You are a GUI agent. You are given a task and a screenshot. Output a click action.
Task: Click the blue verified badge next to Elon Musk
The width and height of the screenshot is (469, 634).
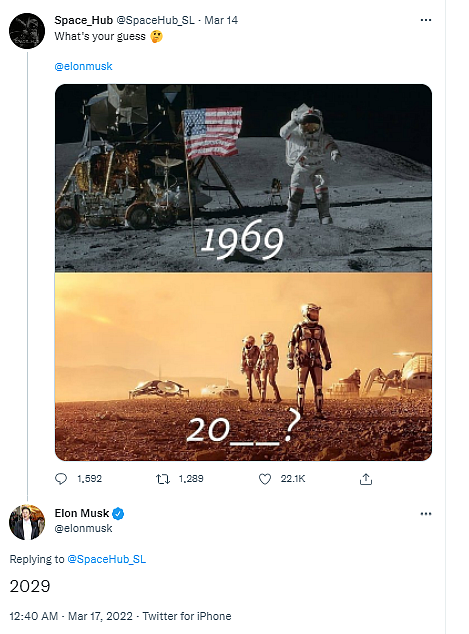click(118, 514)
